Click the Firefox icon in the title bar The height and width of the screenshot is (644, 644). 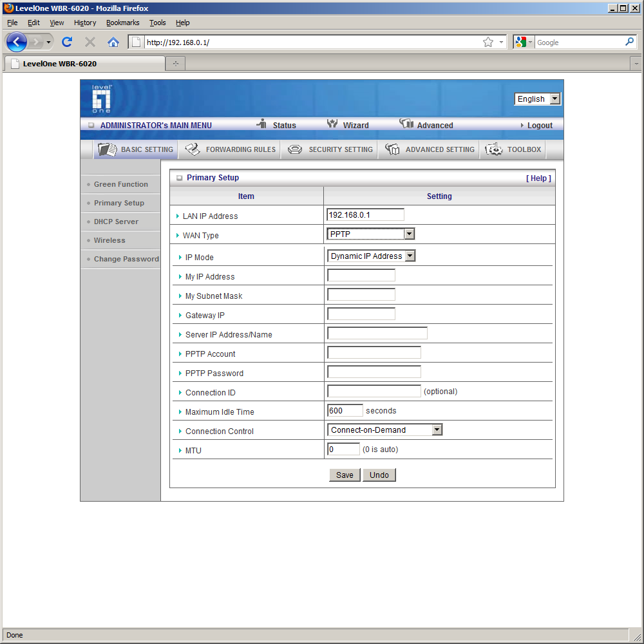pos(8,8)
